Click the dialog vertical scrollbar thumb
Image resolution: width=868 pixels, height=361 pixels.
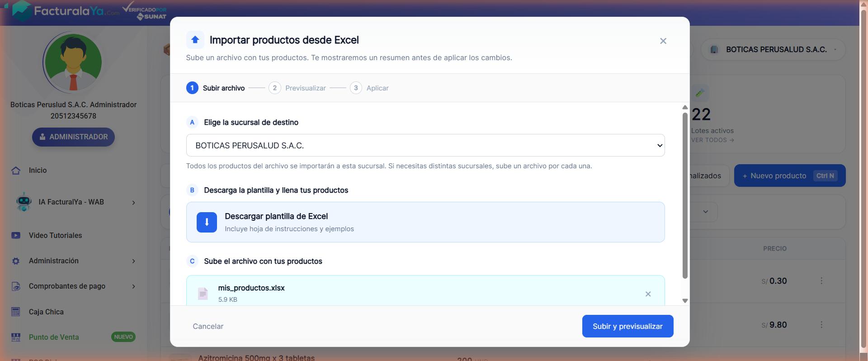tap(685, 195)
